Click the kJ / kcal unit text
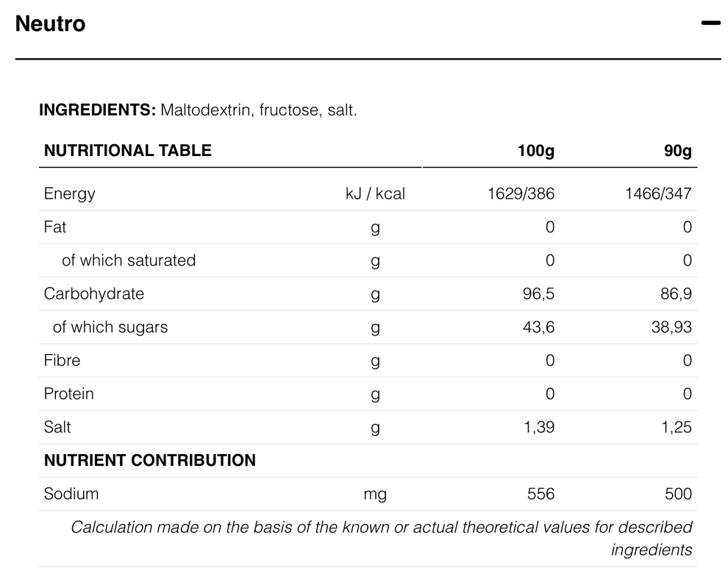Screen dimensions: 728x588 (x=375, y=194)
